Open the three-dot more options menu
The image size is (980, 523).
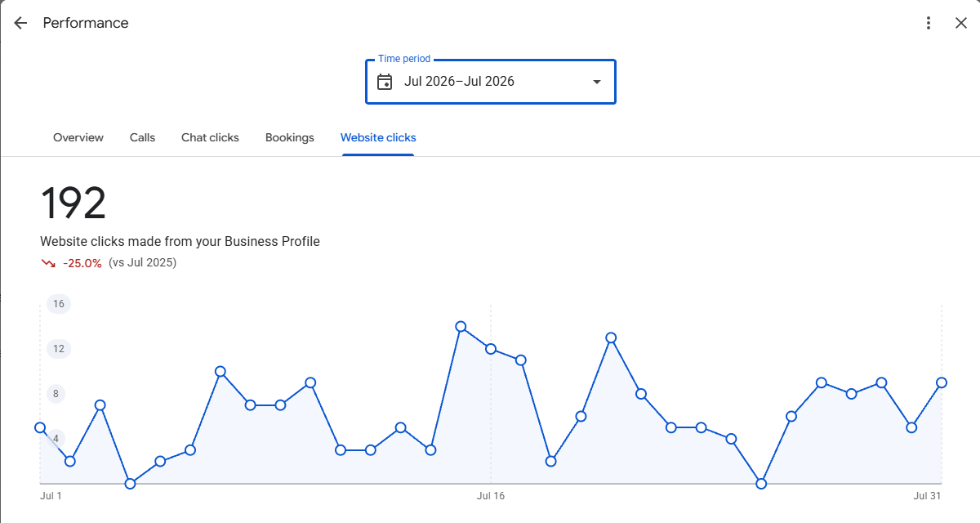929,23
